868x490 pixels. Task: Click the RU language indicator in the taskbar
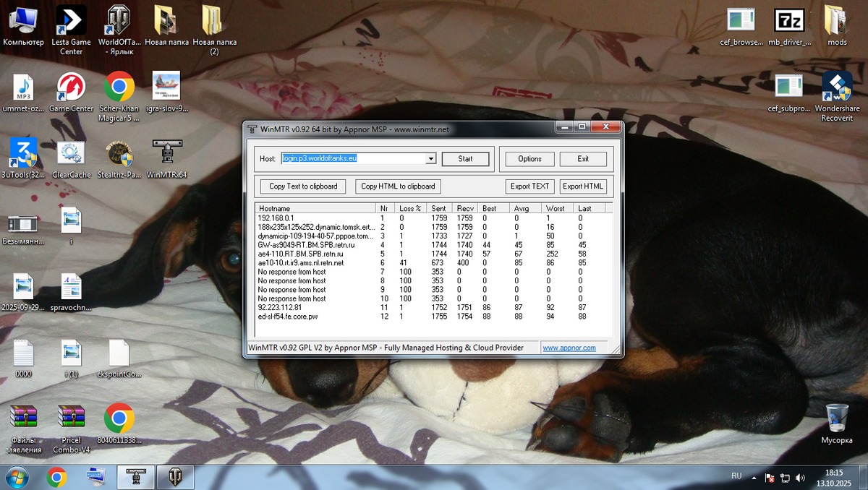[736, 476]
